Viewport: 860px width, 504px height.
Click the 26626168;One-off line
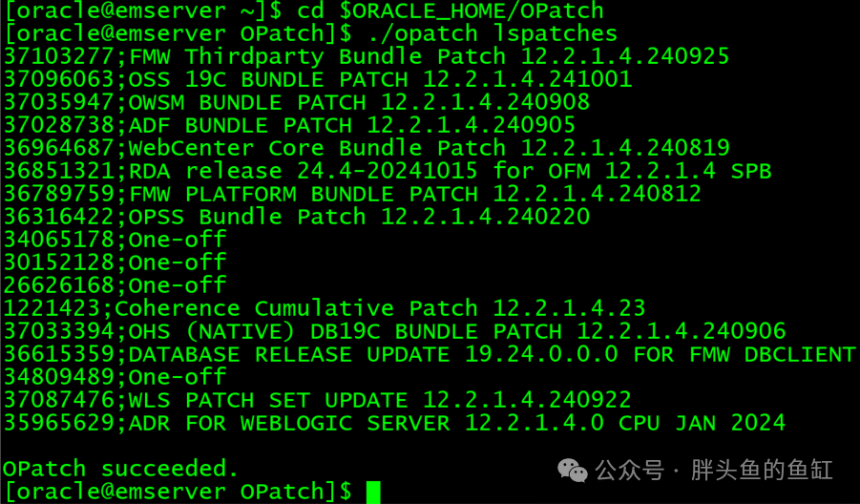115,285
